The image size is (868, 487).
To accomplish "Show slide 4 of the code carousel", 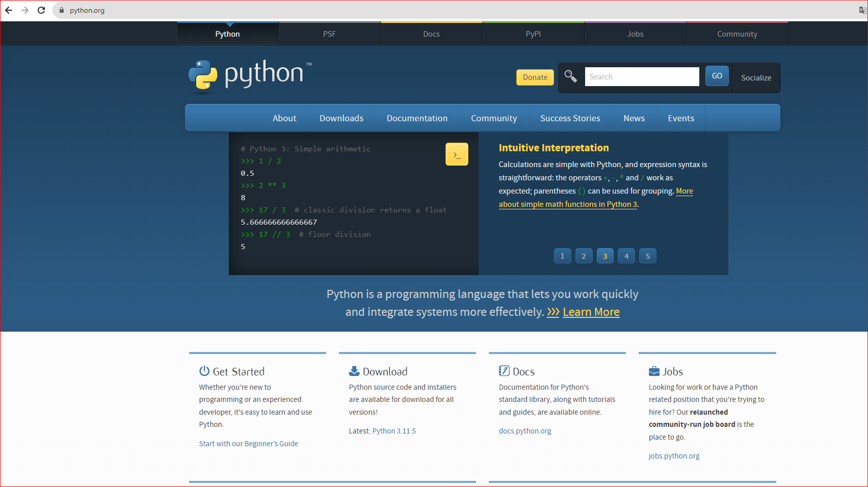I will (626, 256).
